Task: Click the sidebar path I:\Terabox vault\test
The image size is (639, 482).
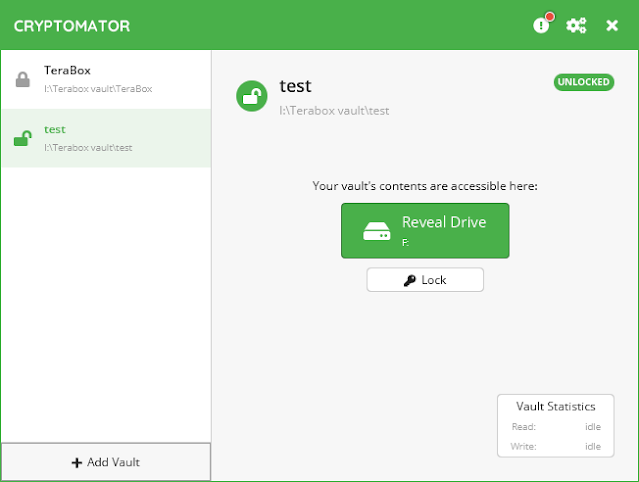Action: tap(88, 147)
